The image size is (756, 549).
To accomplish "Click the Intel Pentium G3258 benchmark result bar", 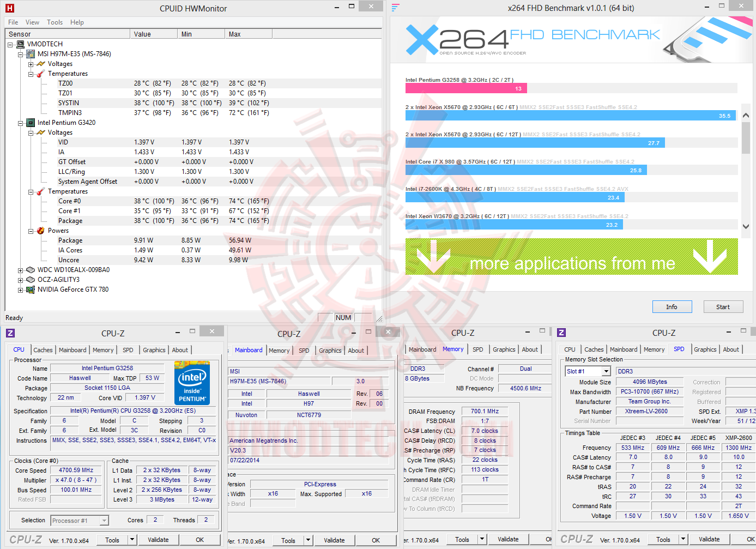I will 466,88.
